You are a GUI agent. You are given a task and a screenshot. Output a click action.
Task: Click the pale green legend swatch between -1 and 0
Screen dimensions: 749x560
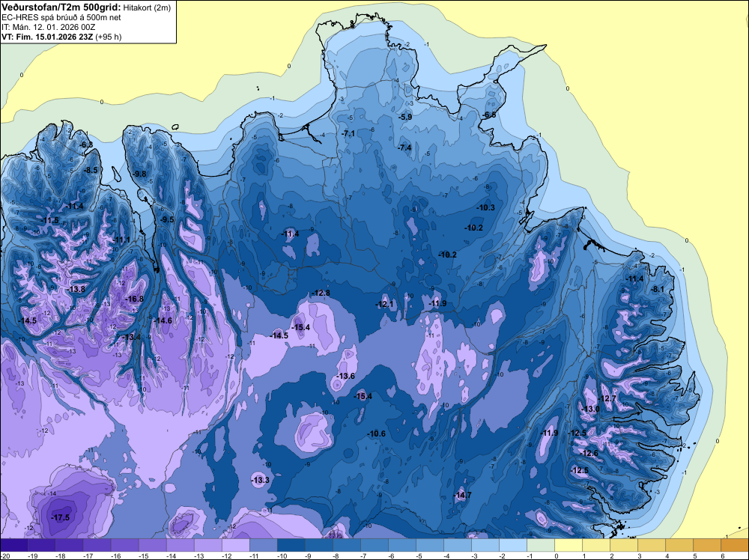pyautogui.click(x=541, y=545)
